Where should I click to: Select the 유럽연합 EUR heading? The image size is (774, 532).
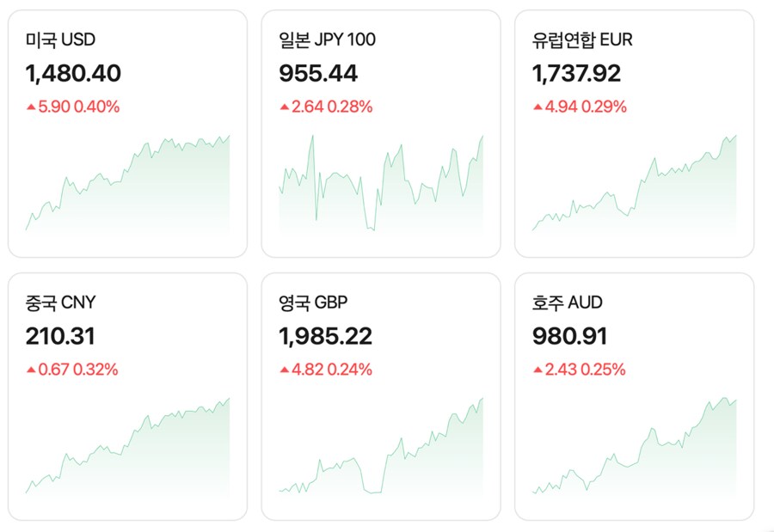click(x=584, y=39)
